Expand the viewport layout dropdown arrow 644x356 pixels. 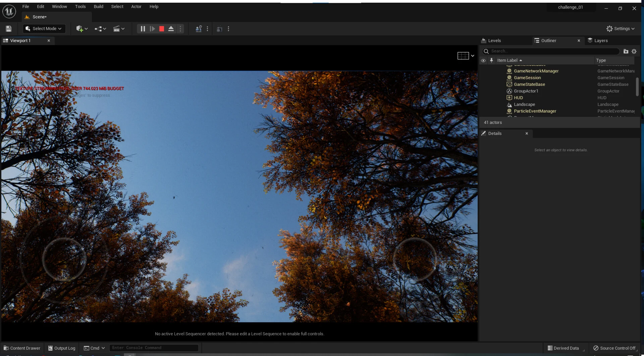(473, 56)
